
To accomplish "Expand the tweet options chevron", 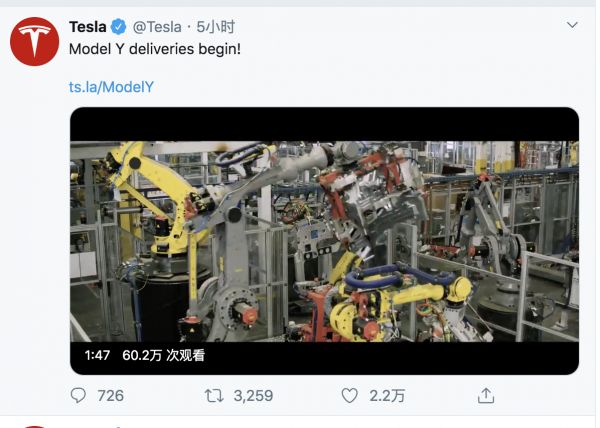I will click(572, 25).
